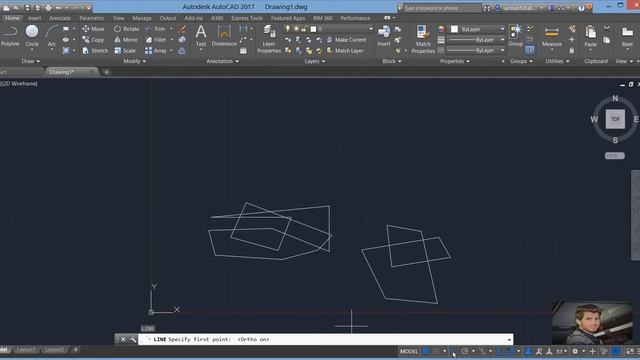Activate the Copy tool
The width and height of the screenshot is (640, 360).
pyautogui.click(x=93, y=40)
